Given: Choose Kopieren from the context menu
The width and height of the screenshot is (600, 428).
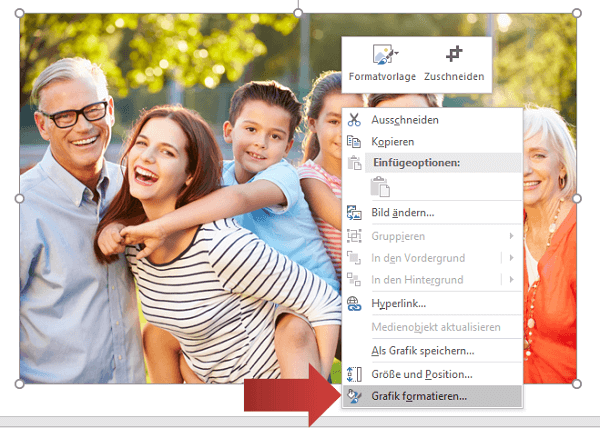Looking at the screenshot, I should [432, 142].
